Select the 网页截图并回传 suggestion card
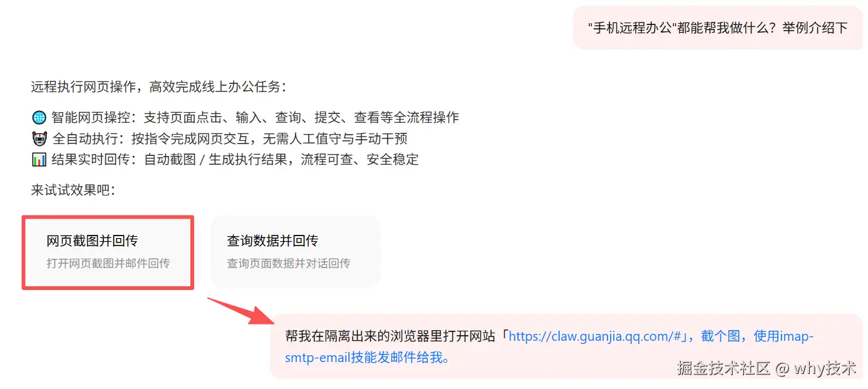The width and height of the screenshot is (868, 389). [108, 252]
